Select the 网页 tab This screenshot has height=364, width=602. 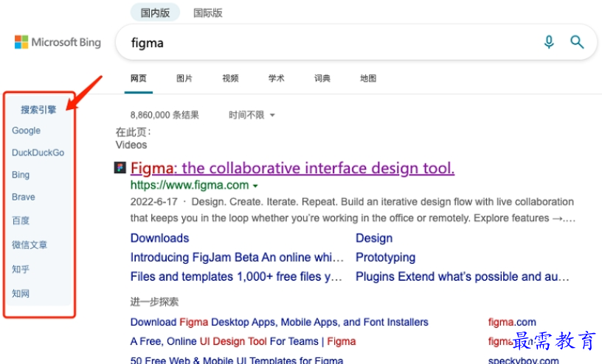click(139, 79)
